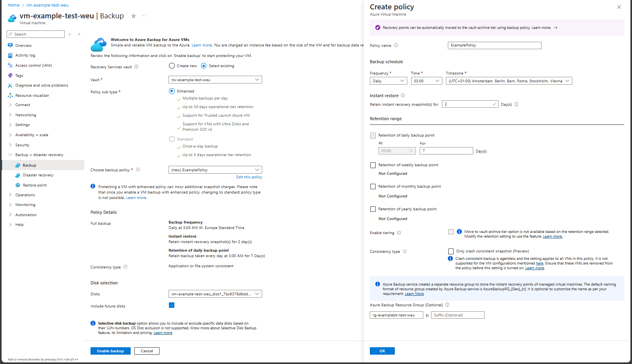
Task: Collapse Backup + disaster recovery section
Action: click(x=39, y=155)
